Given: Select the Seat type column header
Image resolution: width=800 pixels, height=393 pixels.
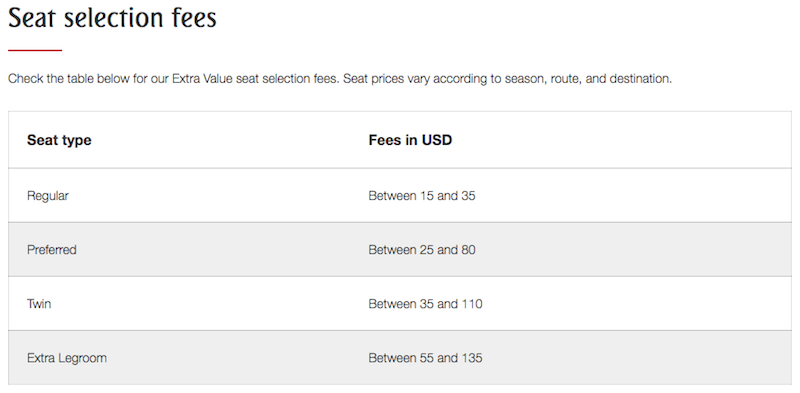Looking at the screenshot, I should click(x=59, y=140).
